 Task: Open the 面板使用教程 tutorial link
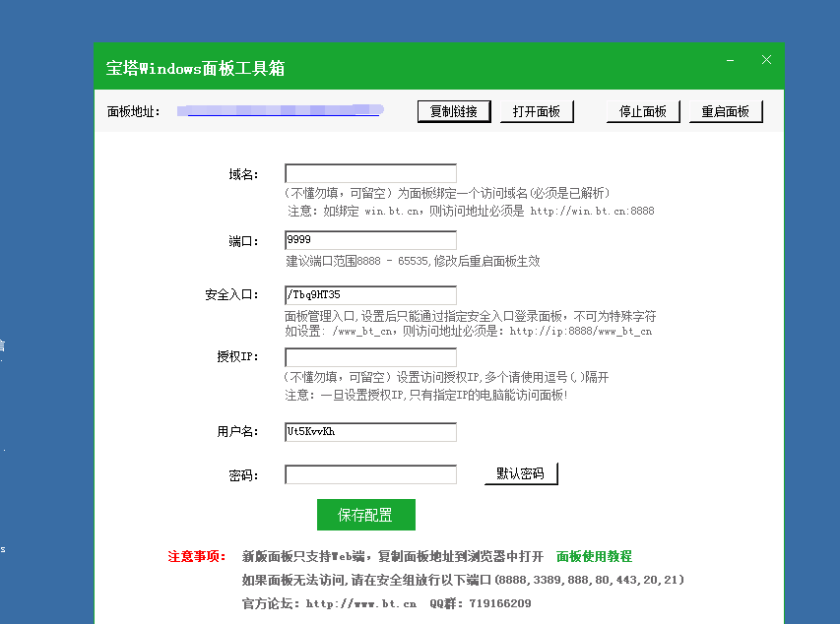594,556
